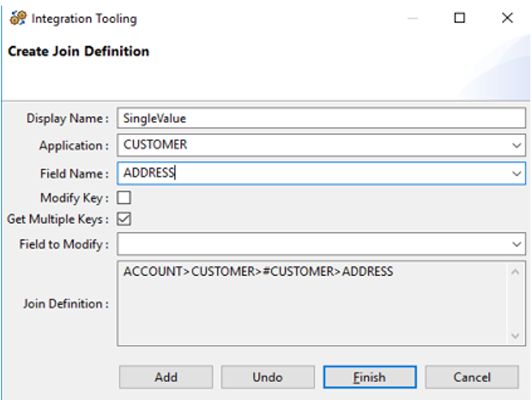Maximize the Integration Tooling window
The width and height of the screenshot is (532, 400).
(x=460, y=18)
